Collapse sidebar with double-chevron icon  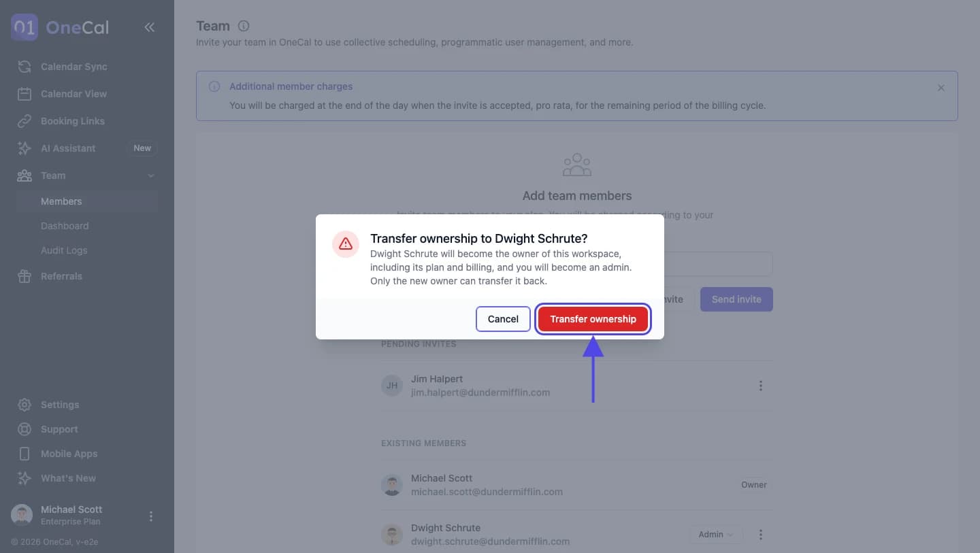[x=150, y=27]
